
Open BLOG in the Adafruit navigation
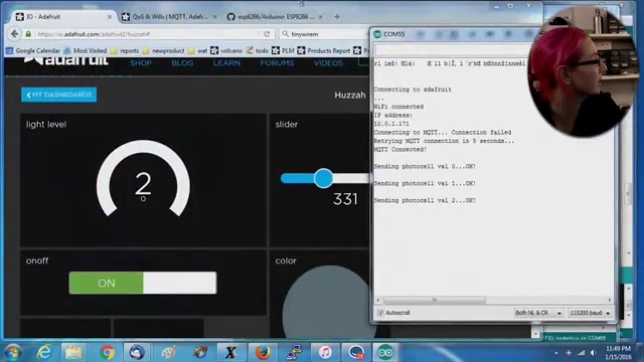pyautogui.click(x=182, y=63)
